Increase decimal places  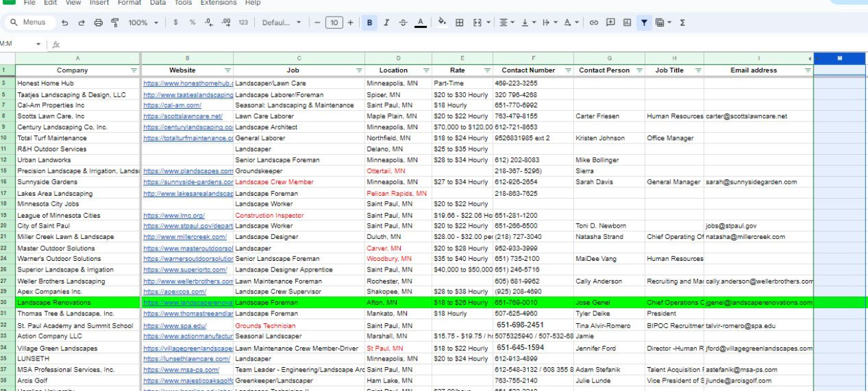point(226,23)
